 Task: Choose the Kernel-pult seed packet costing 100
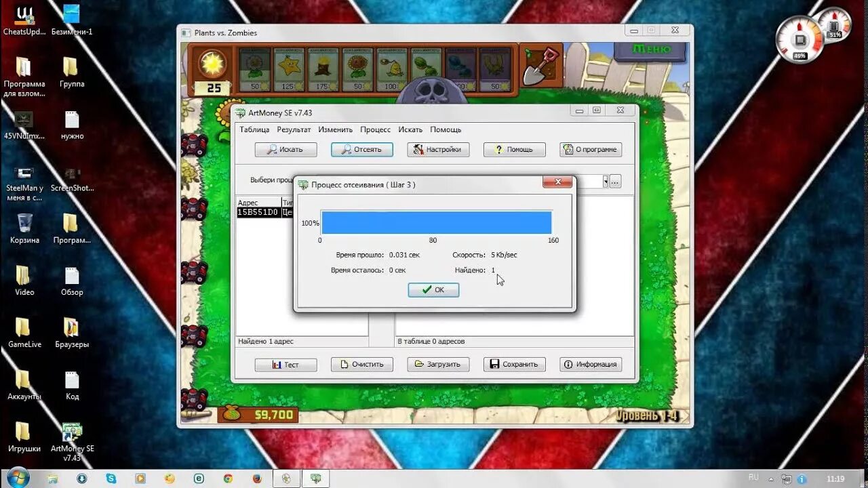[x=392, y=70]
